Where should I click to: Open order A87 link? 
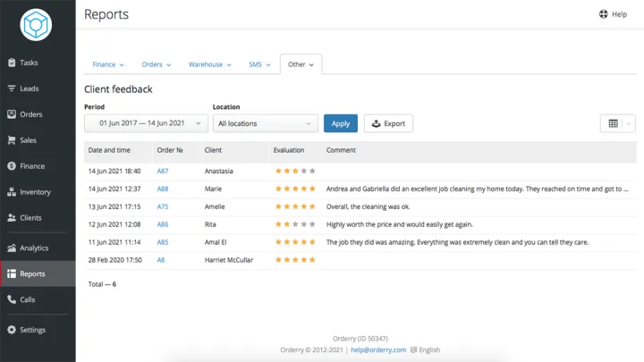click(163, 171)
